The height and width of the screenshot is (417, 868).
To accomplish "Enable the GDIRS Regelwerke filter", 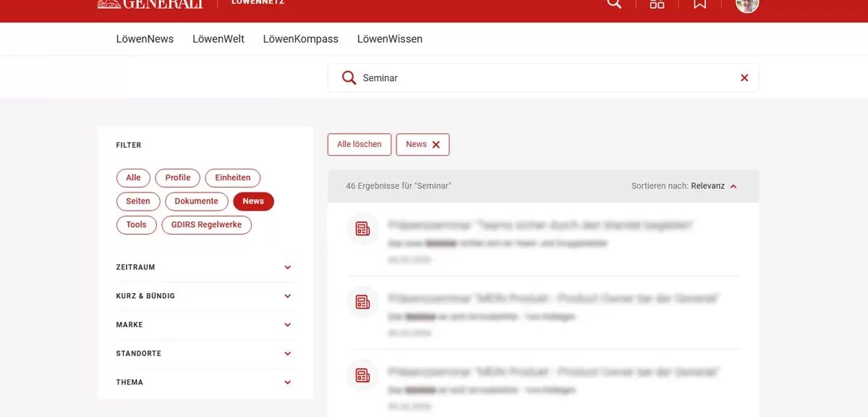I will [x=206, y=225].
